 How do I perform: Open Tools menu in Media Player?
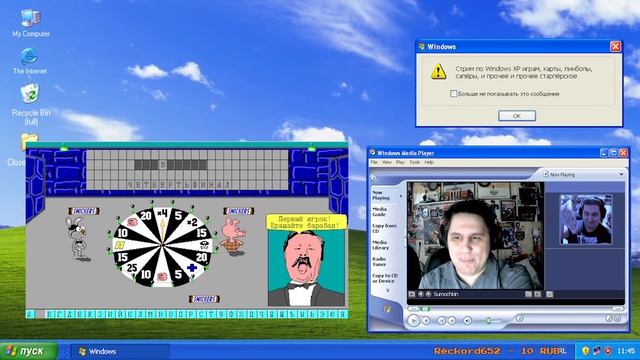point(415,162)
